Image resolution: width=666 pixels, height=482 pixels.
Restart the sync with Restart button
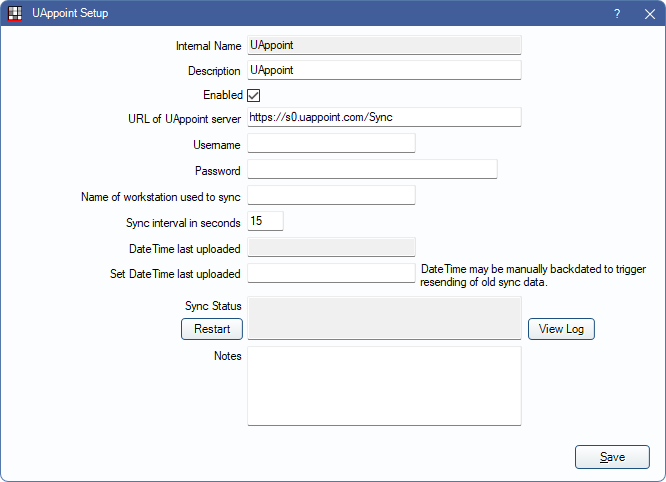click(x=212, y=329)
